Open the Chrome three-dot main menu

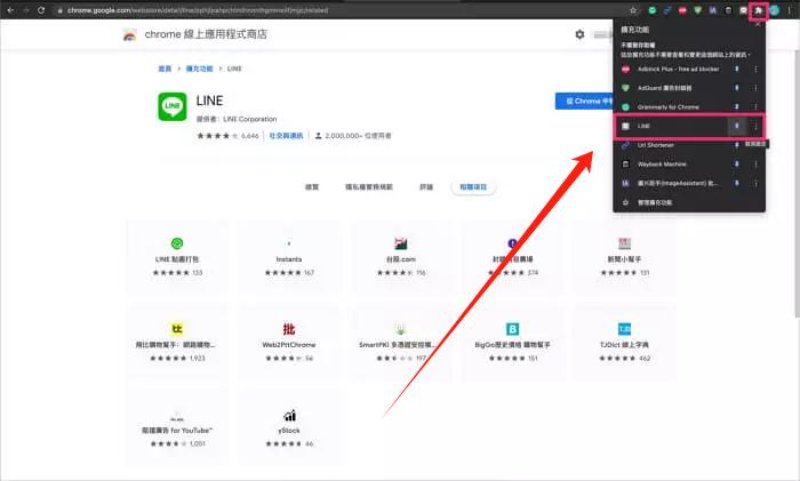pos(789,10)
